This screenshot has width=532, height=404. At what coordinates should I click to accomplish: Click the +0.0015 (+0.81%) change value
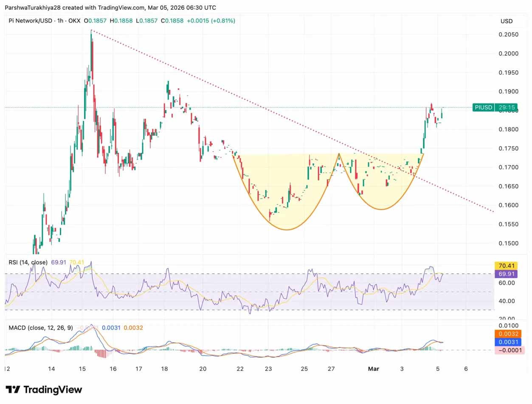[x=211, y=21]
